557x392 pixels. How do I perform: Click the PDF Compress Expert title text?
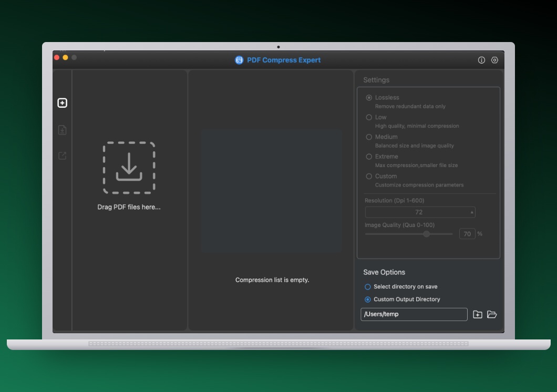pos(284,60)
